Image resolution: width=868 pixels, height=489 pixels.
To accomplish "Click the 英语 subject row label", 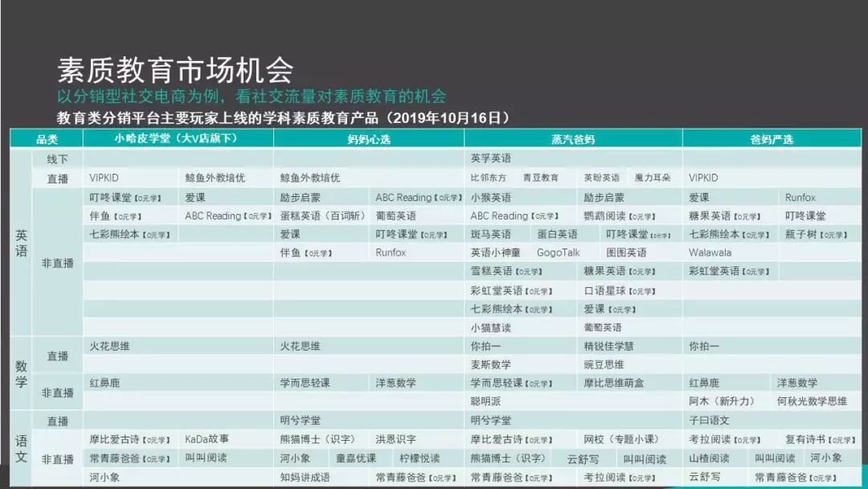I will [x=21, y=243].
